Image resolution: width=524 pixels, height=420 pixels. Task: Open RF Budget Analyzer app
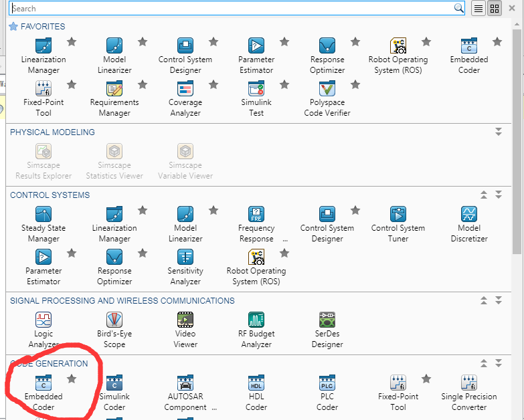click(256, 330)
